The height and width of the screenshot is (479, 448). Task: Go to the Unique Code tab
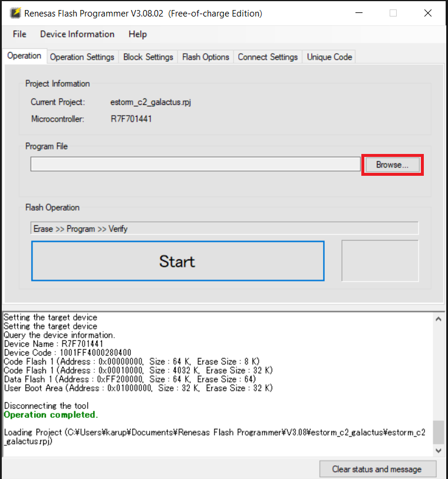[330, 57]
